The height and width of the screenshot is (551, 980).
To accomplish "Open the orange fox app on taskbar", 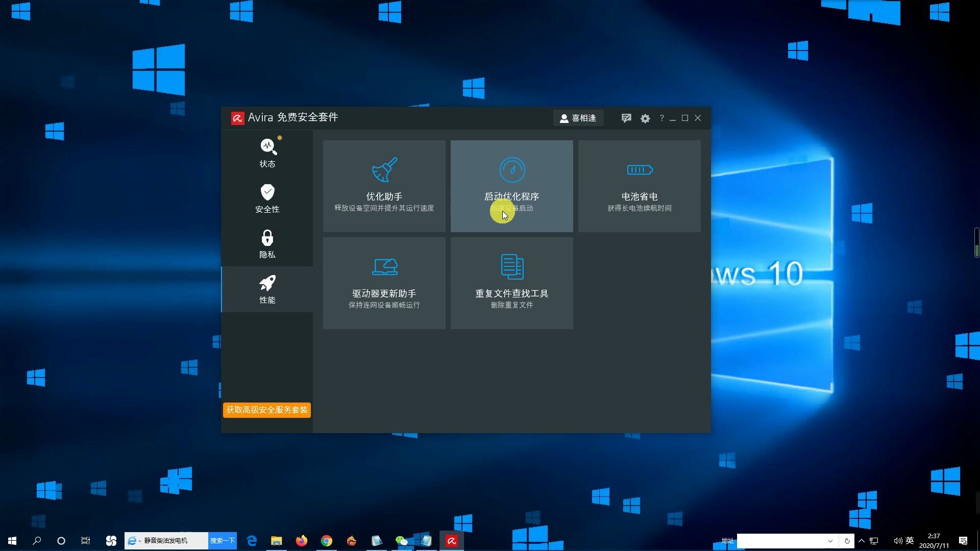I will (x=352, y=540).
